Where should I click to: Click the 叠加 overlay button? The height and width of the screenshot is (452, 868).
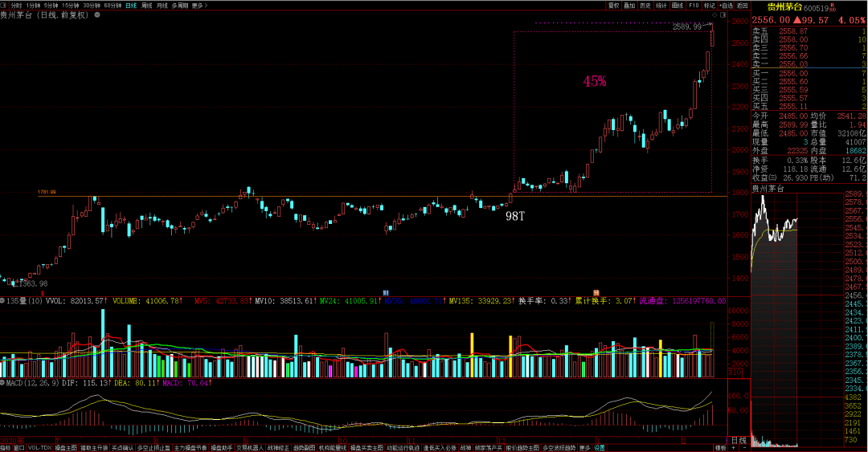(629, 6)
